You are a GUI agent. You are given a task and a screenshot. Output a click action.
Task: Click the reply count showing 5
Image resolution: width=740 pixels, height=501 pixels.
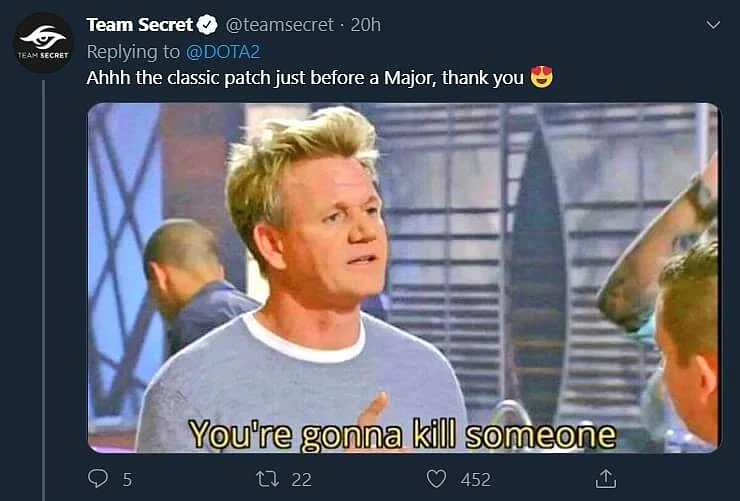click(127, 480)
